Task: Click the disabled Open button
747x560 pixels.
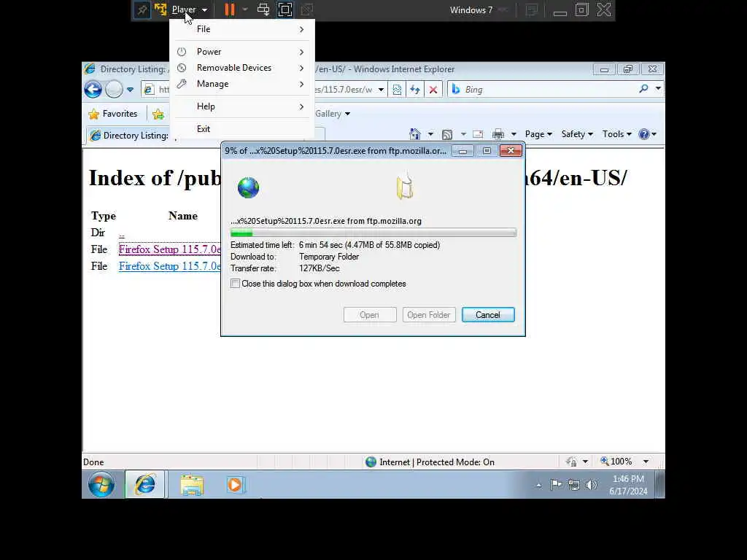Action: 370,315
